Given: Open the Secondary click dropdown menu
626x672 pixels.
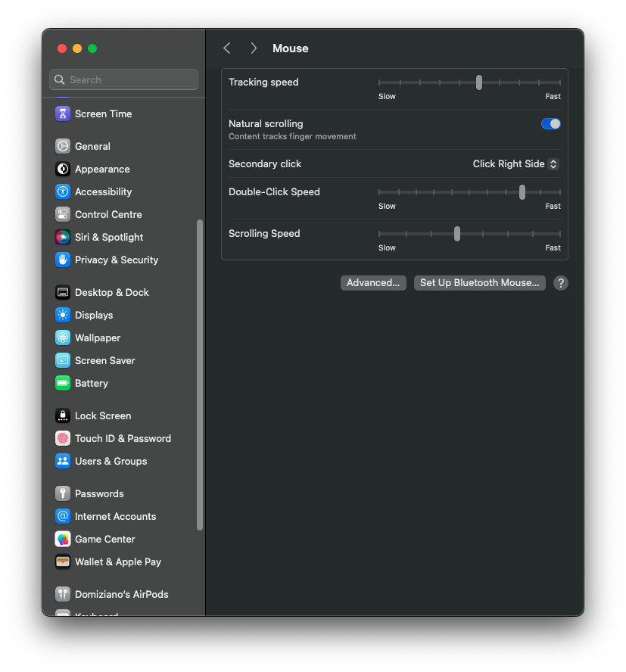Looking at the screenshot, I should [x=515, y=164].
